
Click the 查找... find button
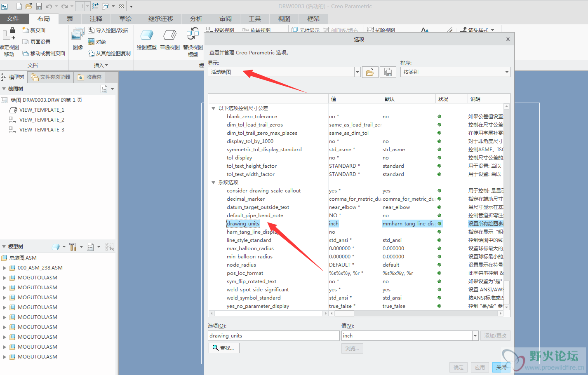click(x=224, y=348)
